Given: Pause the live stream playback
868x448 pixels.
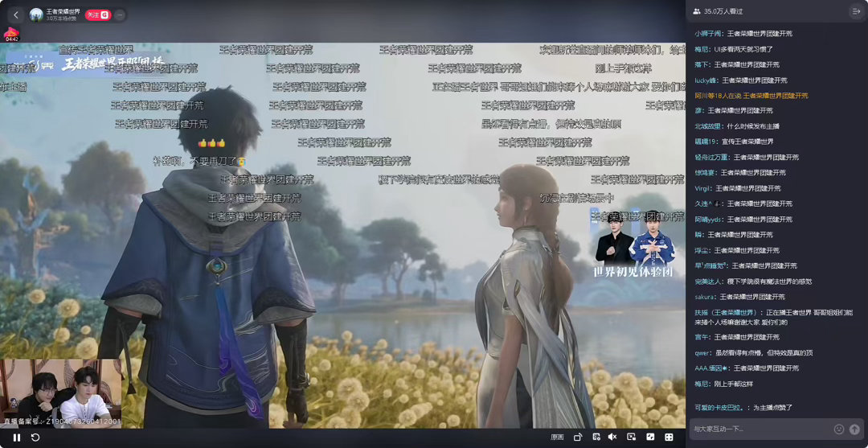Looking at the screenshot, I should pos(17,438).
